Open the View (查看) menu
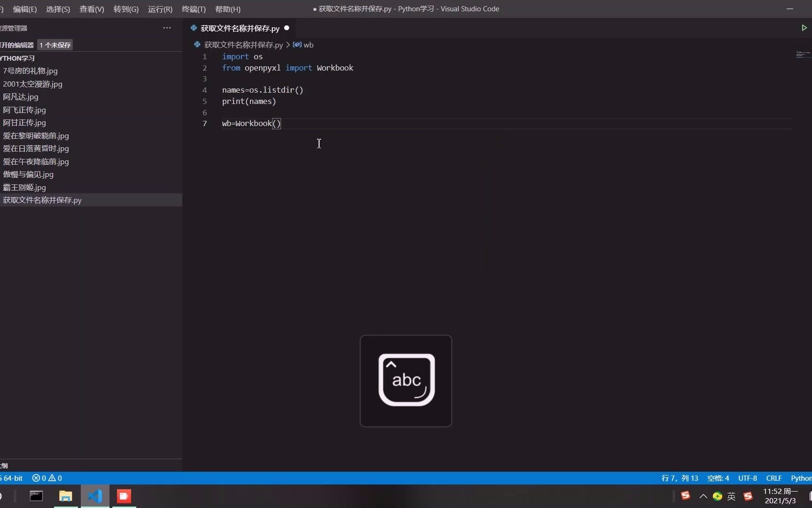Screen dimensions: 812x508 tap(92, 9)
